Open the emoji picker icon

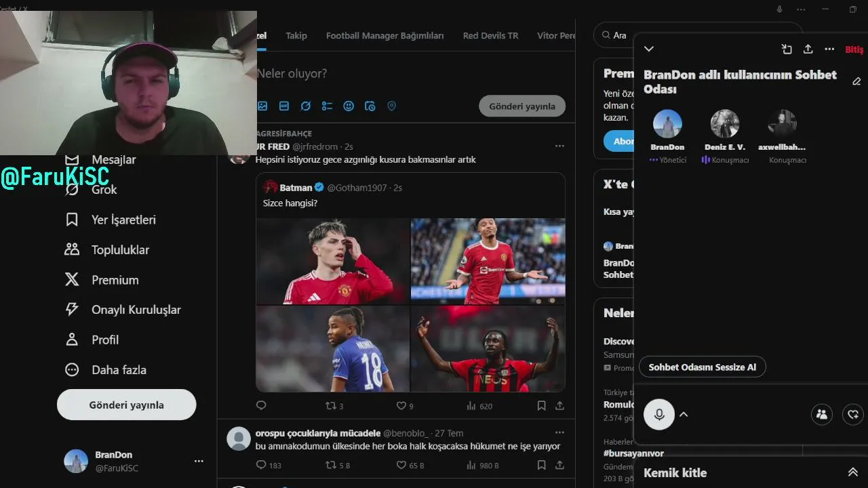349,106
